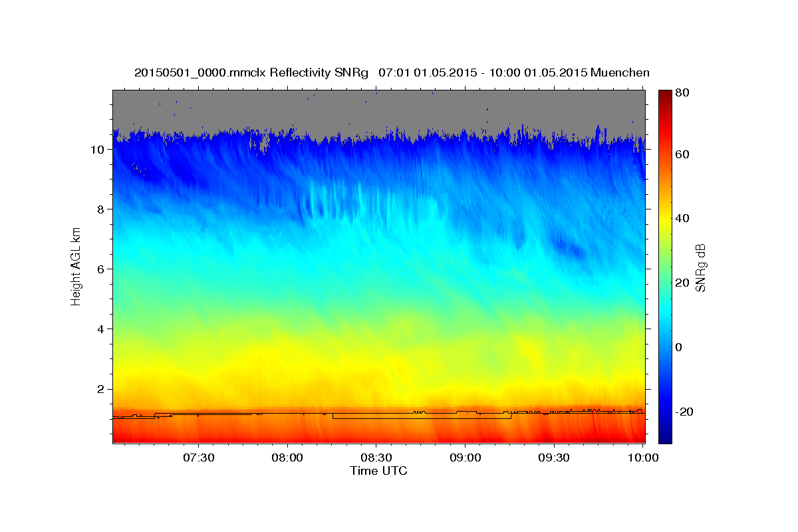Click the height tick label 10
This screenshot has height=532, width=798.
coord(98,150)
